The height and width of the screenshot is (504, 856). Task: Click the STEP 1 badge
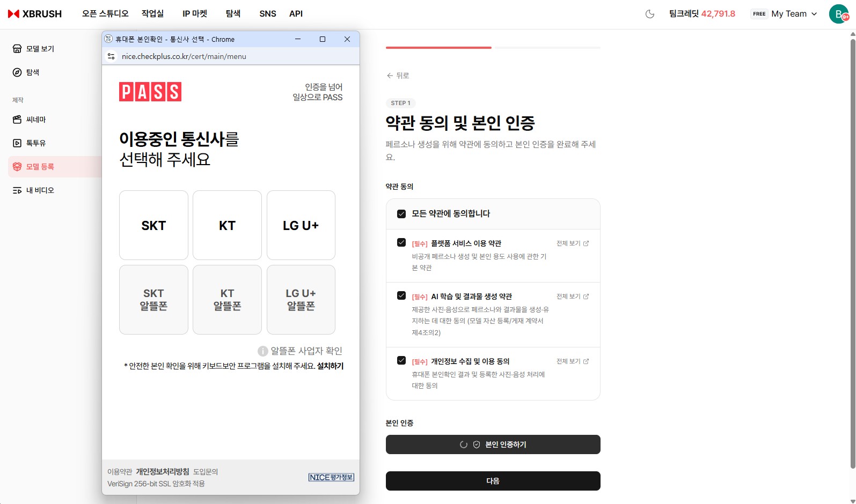pyautogui.click(x=400, y=103)
